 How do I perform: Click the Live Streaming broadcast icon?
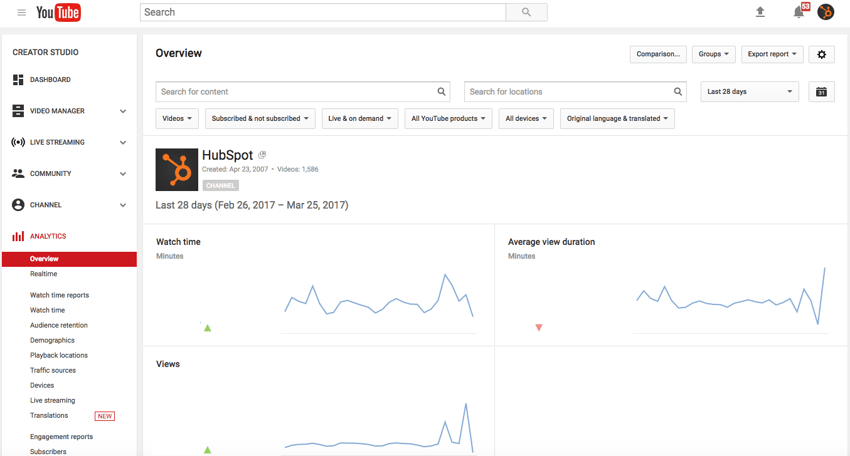coord(18,142)
